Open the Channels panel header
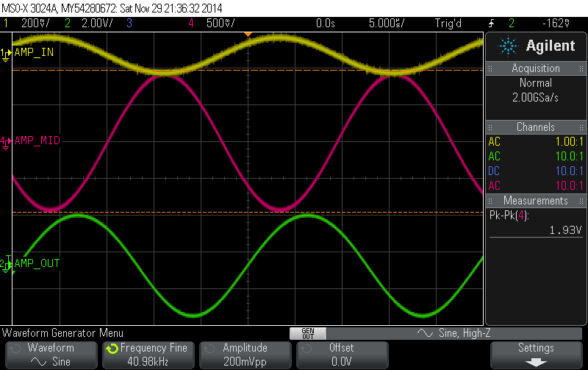 pyautogui.click(x=536, y=127)
